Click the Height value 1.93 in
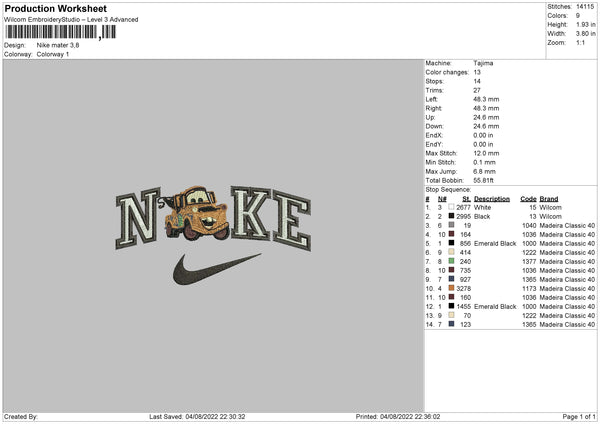Image resolution: width=600 pixels, height=424 pixels. click(585, 24)
